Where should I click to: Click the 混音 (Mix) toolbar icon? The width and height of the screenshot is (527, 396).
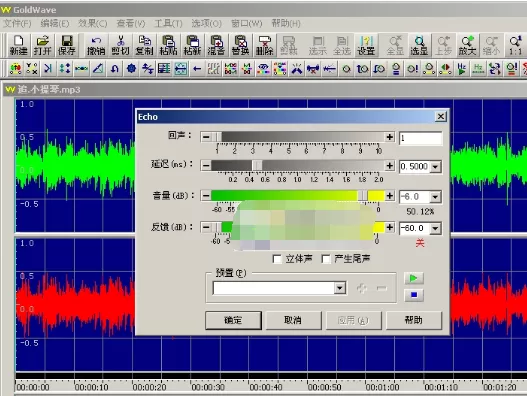(216, 45)
